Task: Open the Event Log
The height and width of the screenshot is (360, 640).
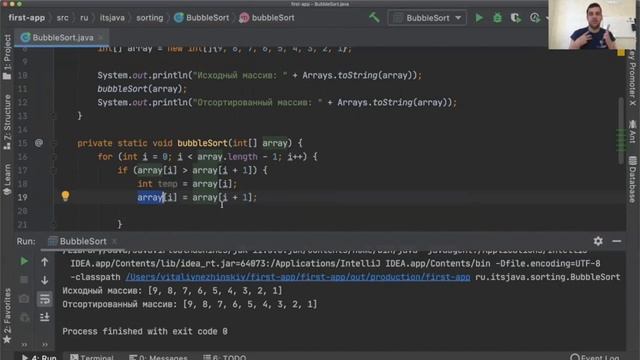Action: click(595, 357)
